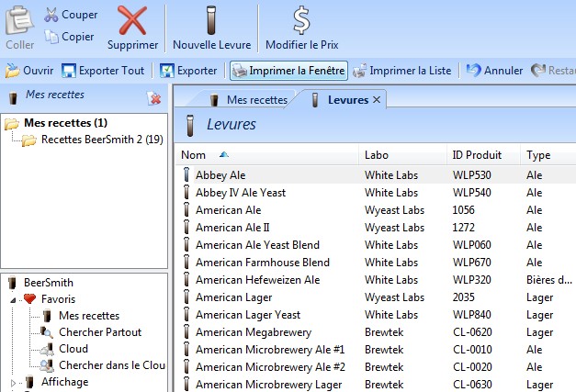Open Cloud in the Favoris tree

coord(73,349)
